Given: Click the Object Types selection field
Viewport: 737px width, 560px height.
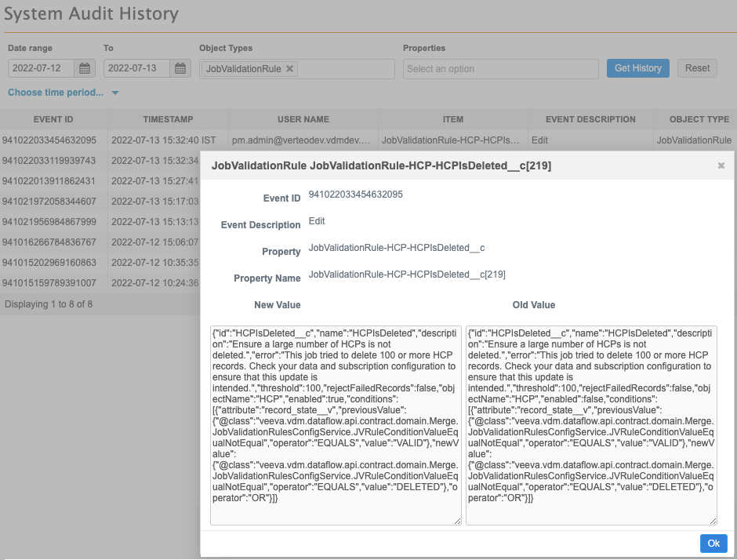Looking at the screenshot, I should point(345,69).
